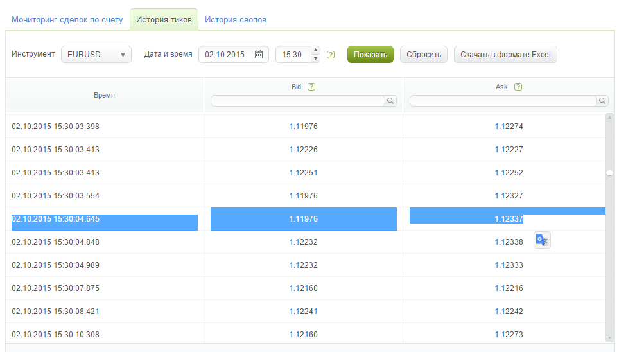The image size is (644, 352).
Task: Select the row timestamped 15:30:10.308
Action: coord(306,335)
